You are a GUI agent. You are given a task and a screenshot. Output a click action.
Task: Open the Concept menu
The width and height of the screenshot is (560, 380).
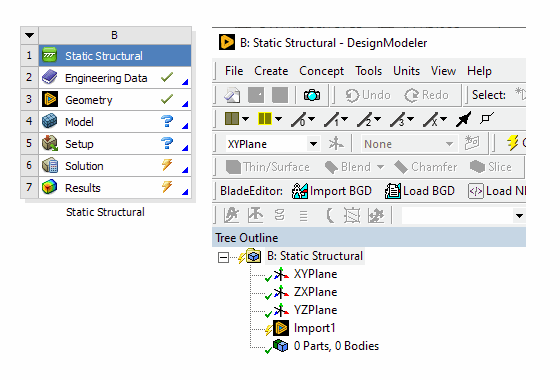(321, 71)
